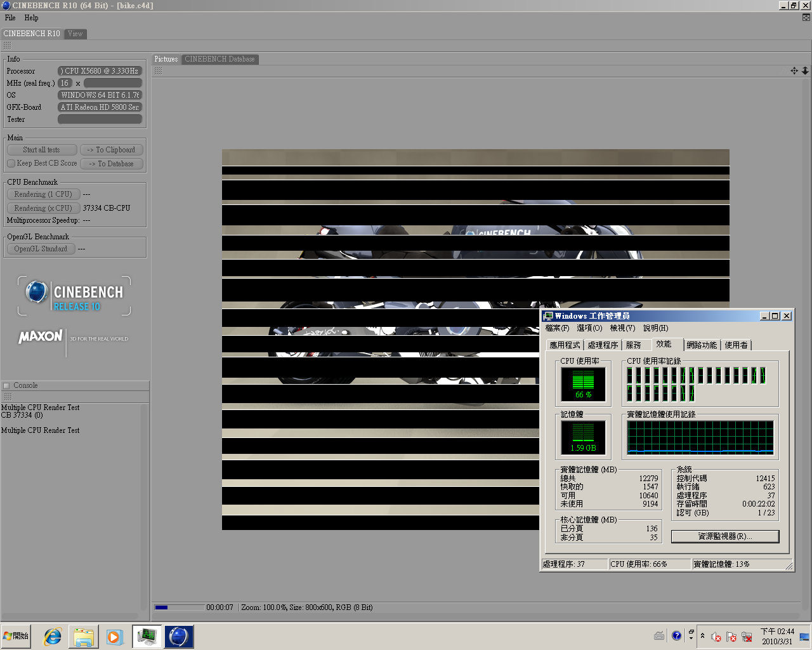Image resolution: width=812 pixels, height=650 pixels.
Task: Click the GFX-Board field ATI Radeon HD 5800
Action: point(100,107)
